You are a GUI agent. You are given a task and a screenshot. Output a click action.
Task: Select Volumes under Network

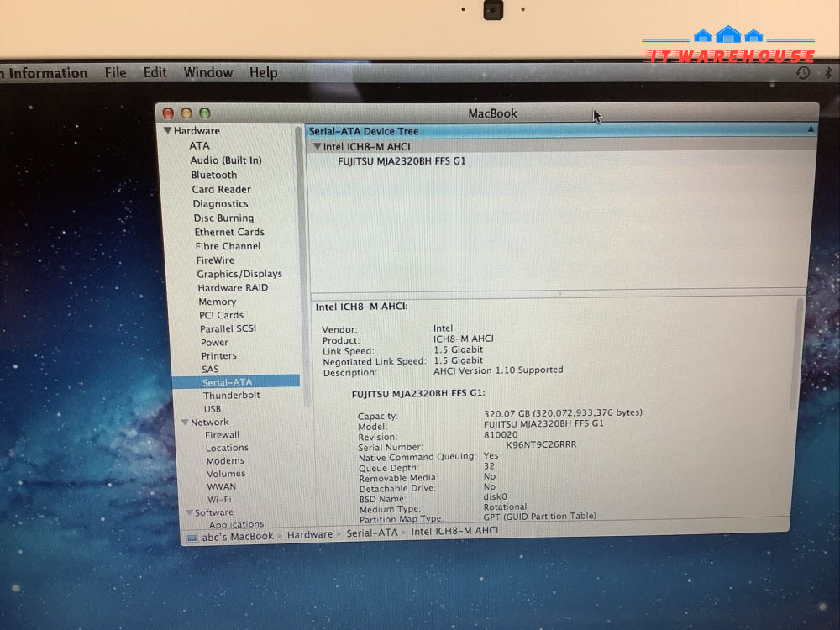tap(225, 474)
